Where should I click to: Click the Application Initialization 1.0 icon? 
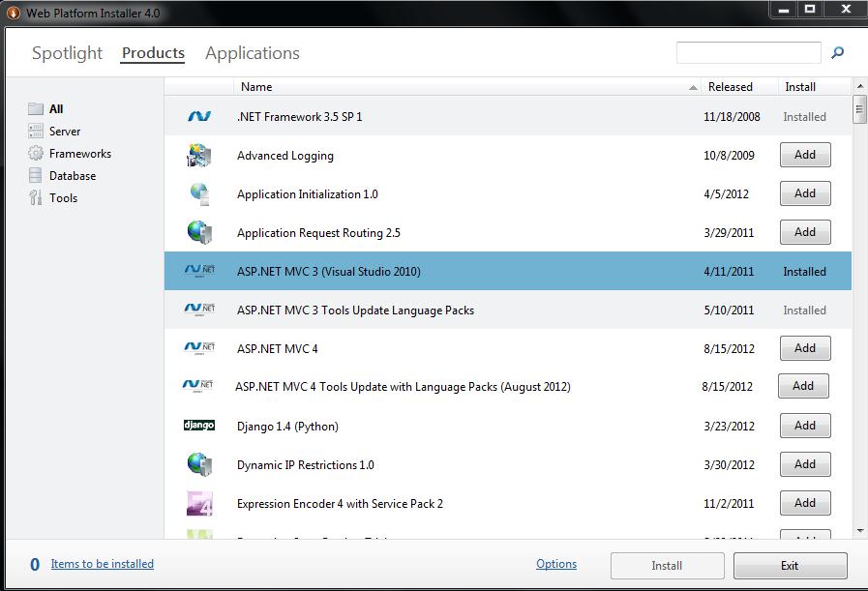(199, 194)
